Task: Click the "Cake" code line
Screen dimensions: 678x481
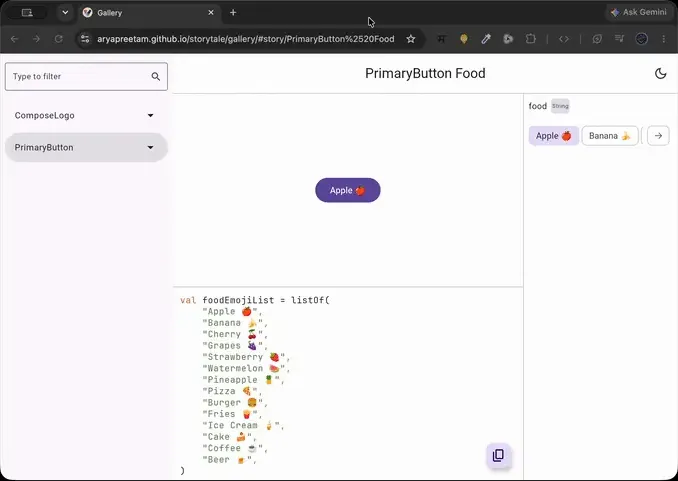Action: [230, 437]
